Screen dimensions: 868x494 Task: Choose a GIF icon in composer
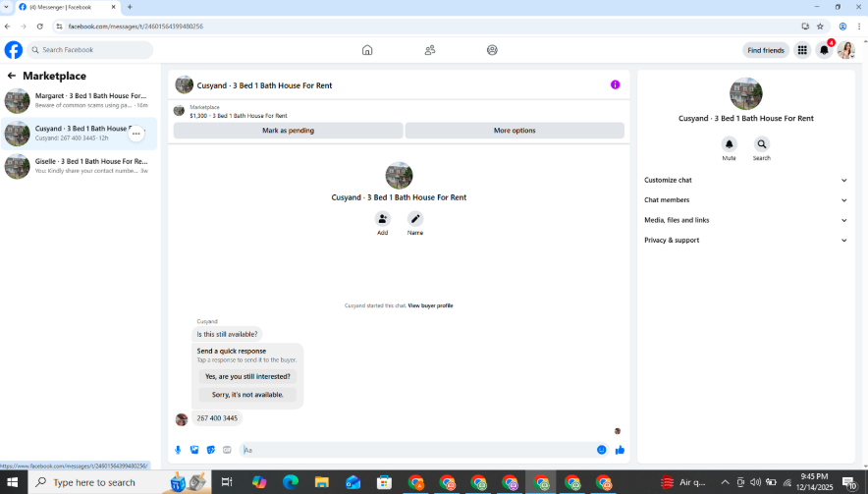click(x=227, y=450)
